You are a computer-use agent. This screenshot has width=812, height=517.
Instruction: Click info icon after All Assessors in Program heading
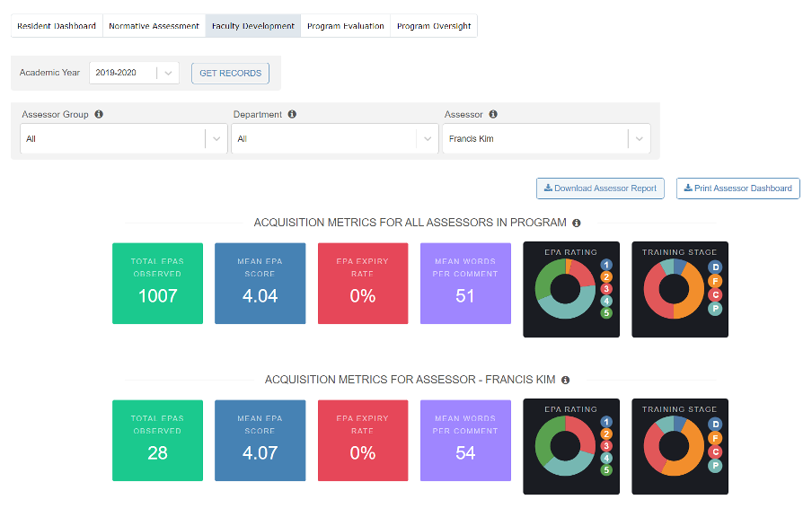(x=577, y=223)
